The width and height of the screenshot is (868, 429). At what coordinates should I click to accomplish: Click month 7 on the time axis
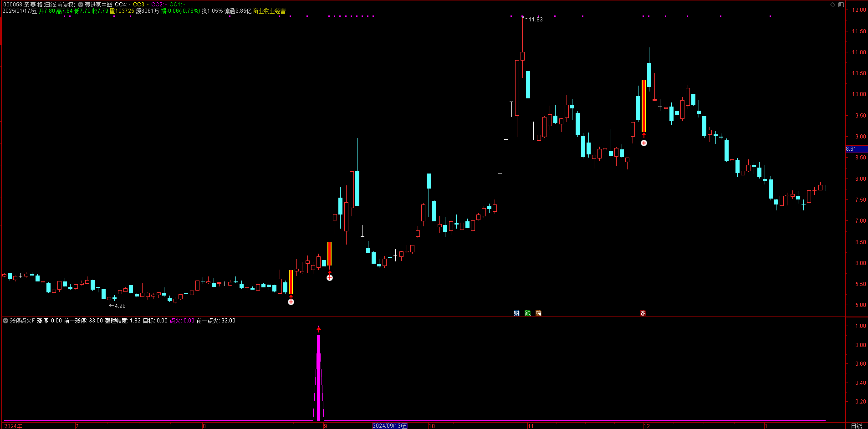[77, 426]
